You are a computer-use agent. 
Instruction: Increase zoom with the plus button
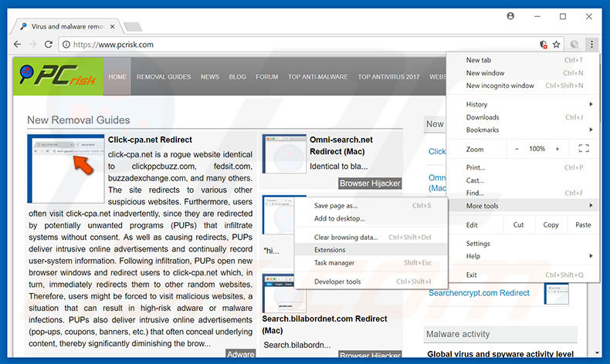pos(557,149)
